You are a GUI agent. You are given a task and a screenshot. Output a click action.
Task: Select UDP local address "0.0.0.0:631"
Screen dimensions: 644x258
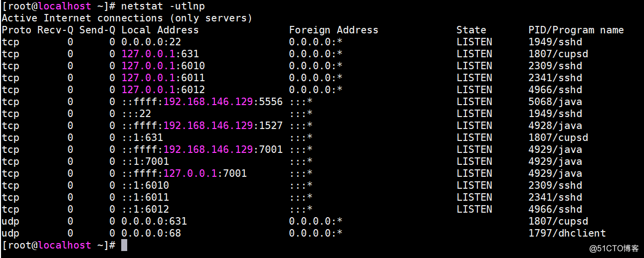(x=154, y=222)
